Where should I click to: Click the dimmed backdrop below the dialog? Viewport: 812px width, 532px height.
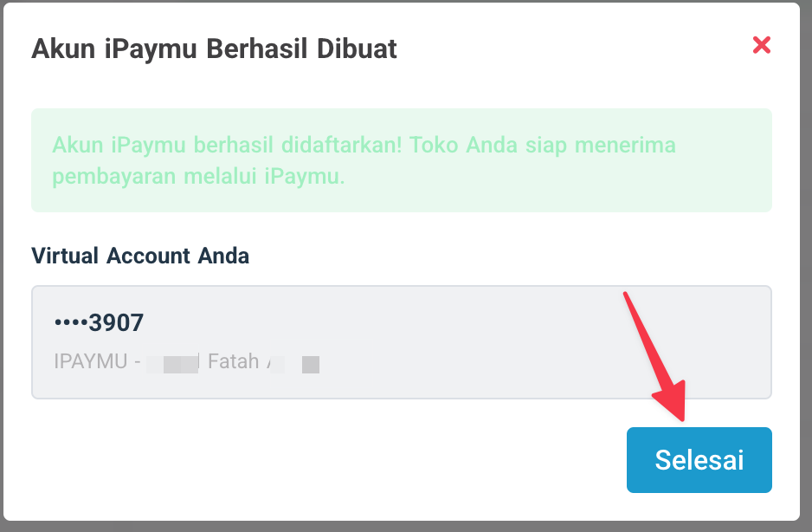(406, 526)
